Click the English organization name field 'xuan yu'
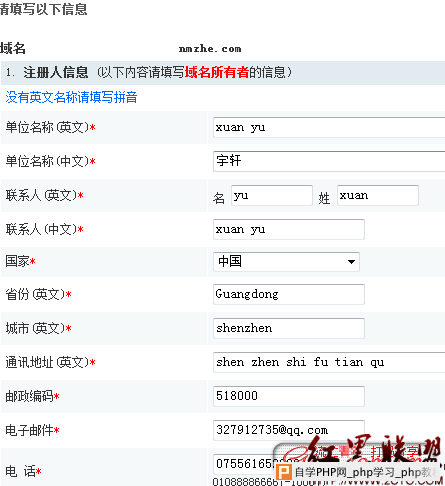The width and height of the screenshot is (445, 486). 329,127
